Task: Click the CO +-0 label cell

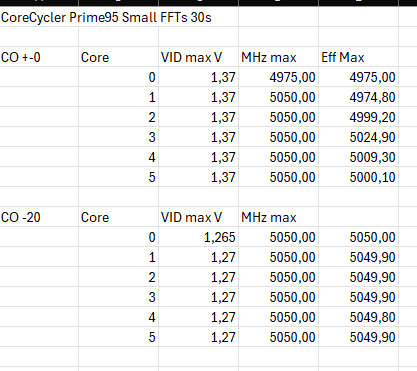Action: (x=39, y=57)
